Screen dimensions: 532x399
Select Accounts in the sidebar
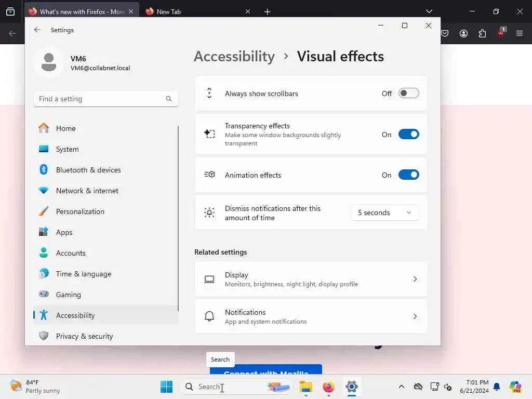point(106,253)
